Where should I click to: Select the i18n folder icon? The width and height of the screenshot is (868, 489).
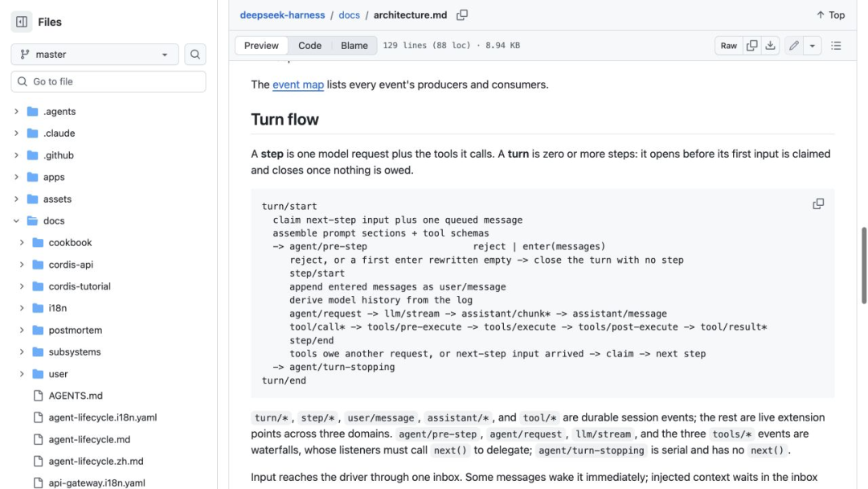tap(39, 308)
